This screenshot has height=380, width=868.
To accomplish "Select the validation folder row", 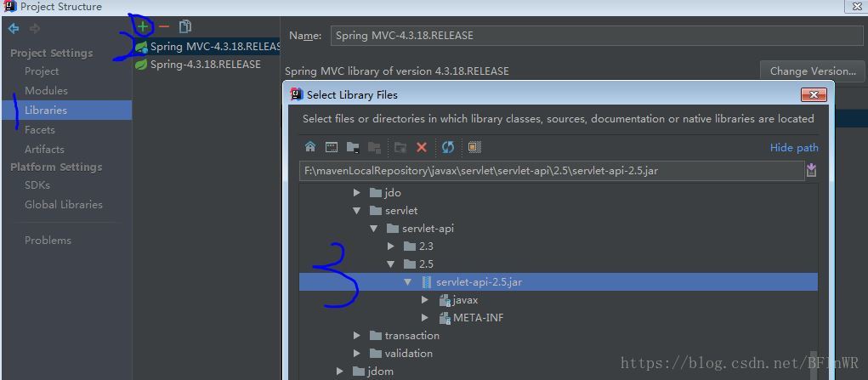I will pos(559,354).
